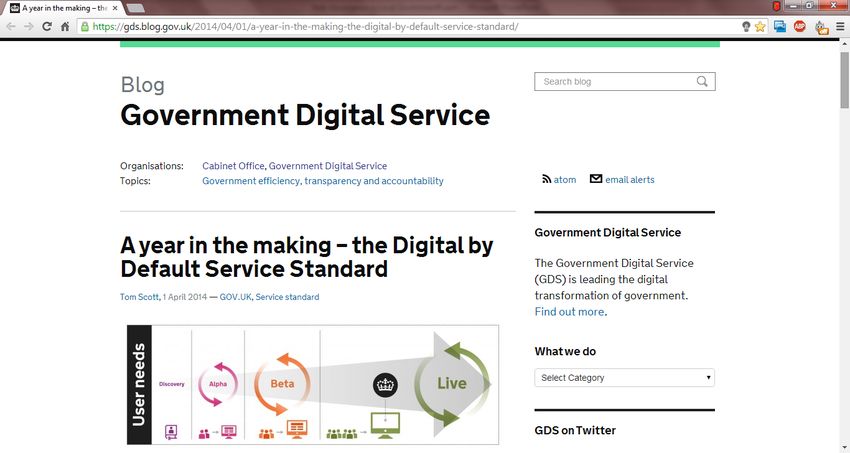Open the Chrome hamburger menu
Image resolution: width=850 pixels, height=453 pixels.
pyautogui.click(x=840, y=26)
